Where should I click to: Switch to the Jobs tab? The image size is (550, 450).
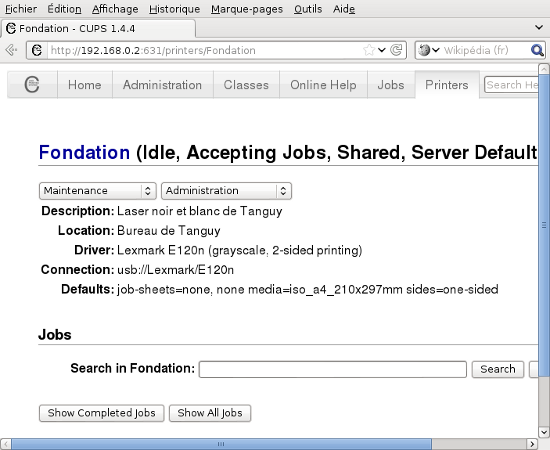[391, 85]
